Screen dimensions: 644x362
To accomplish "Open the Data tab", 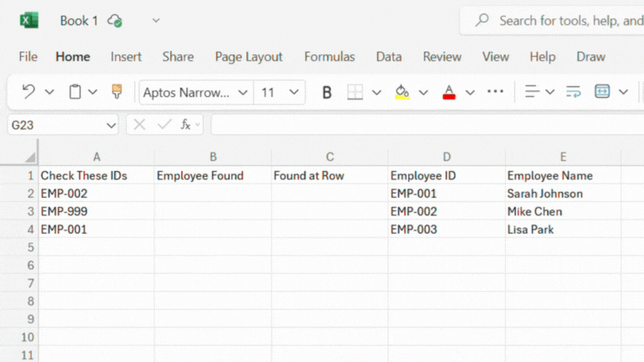I will [x=388, y=57].
